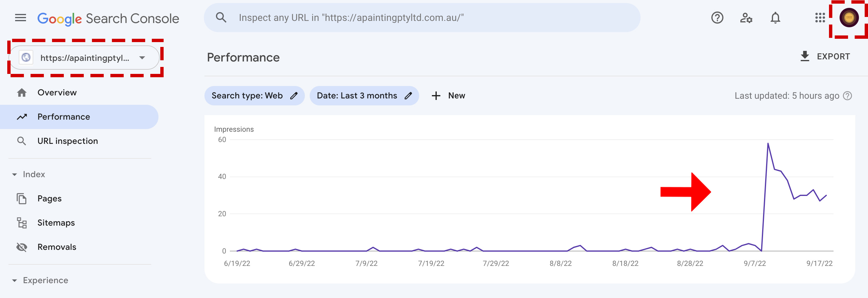The image size is (868, 298).
Task: Click the Help question mark icon
Action: (x=717, y=18)
